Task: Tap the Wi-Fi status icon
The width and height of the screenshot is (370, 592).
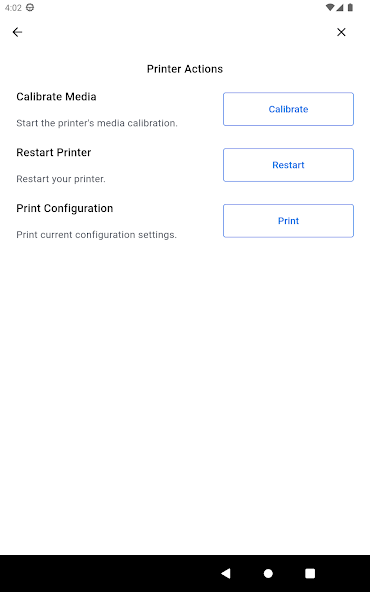Action: pos(330,8)
